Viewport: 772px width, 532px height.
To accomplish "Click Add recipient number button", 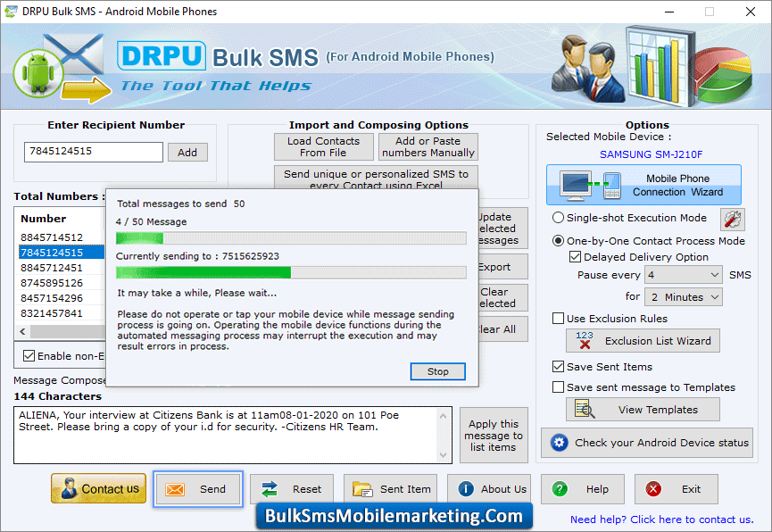I will (x=187, y=153).
